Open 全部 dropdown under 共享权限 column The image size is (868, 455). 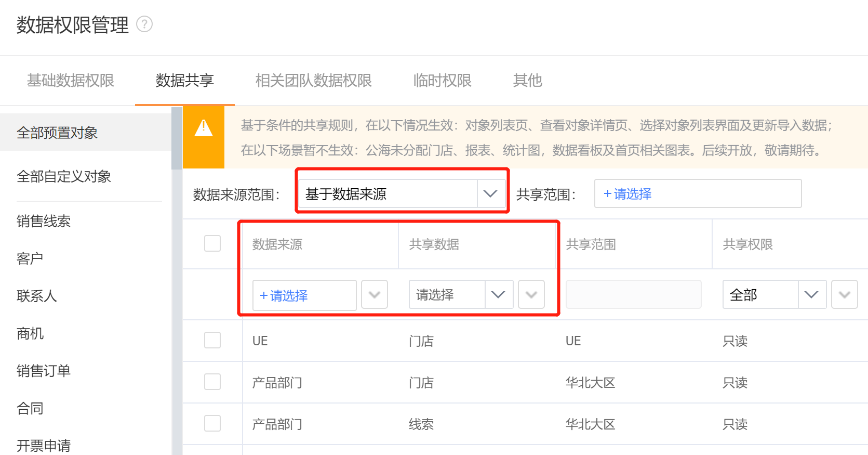click(774, 294)
